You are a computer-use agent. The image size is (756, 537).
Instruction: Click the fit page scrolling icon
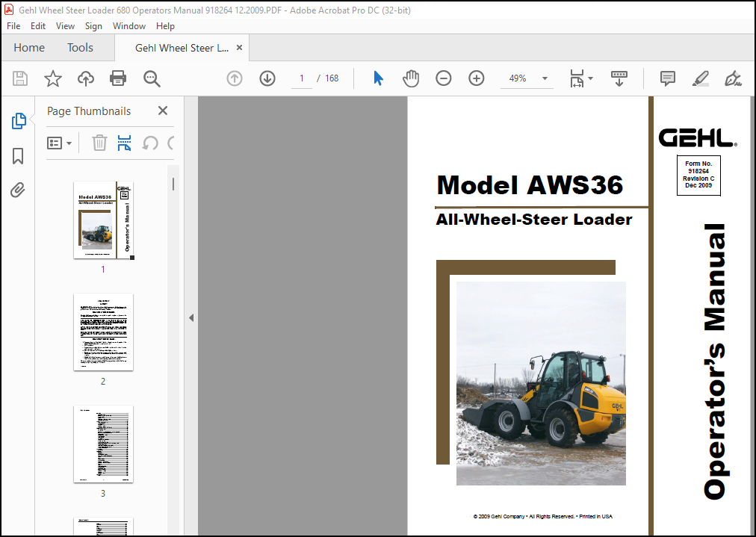(x=577, y=78)
